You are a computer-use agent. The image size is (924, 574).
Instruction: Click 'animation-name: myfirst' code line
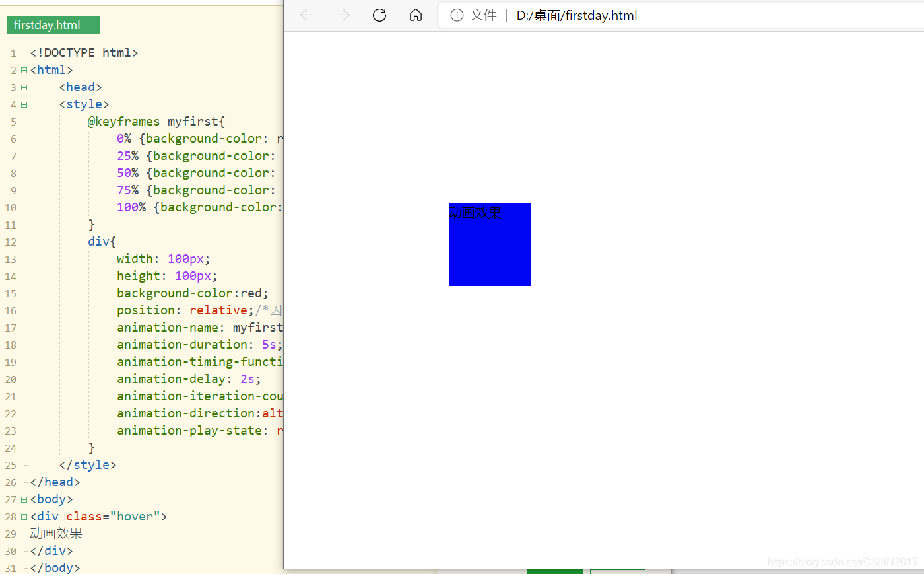pos(200,328)
